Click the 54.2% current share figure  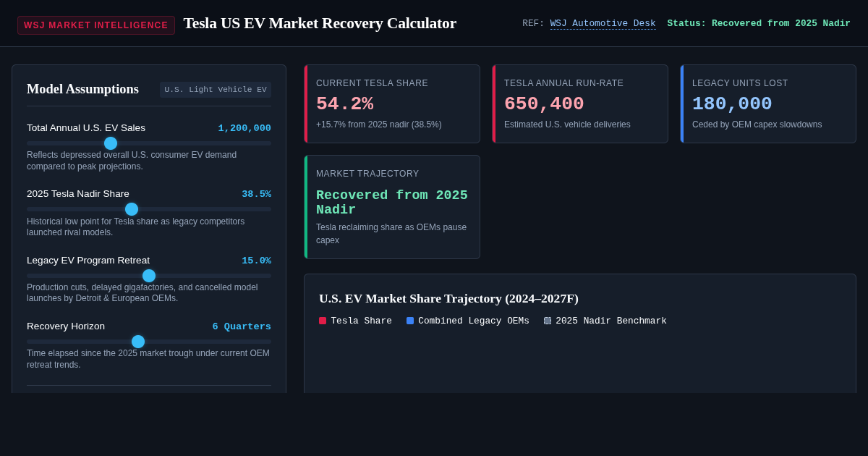tap(345, 104)
